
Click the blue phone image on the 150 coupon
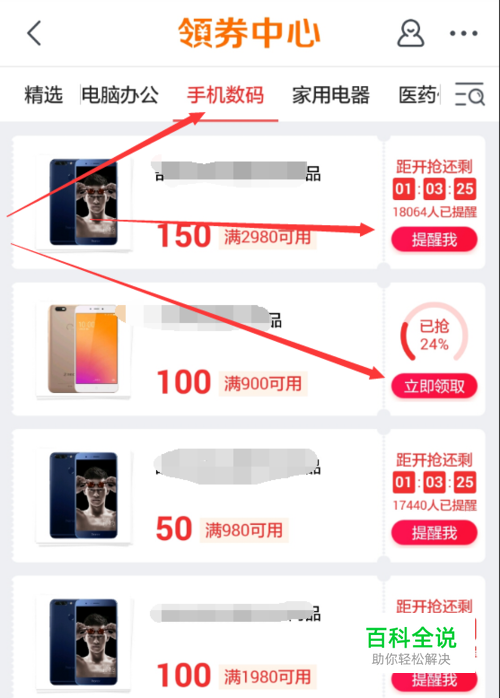[x=83, y=202]
